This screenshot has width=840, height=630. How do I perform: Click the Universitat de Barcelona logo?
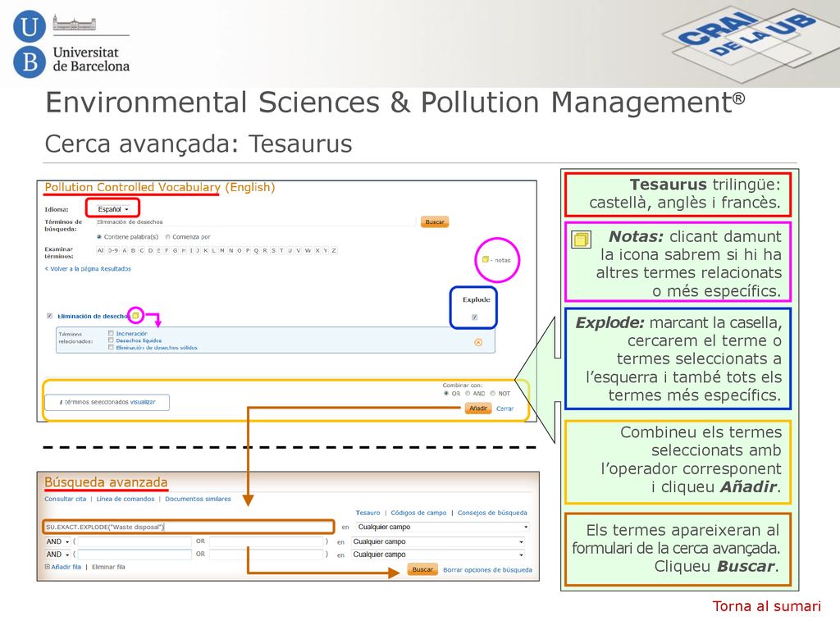point(72,44)
